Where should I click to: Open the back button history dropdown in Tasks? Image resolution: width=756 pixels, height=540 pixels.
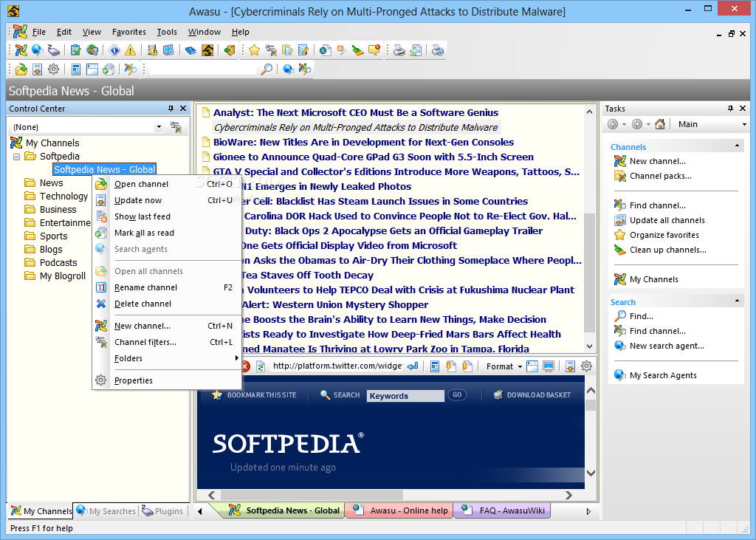pos(624,125)
